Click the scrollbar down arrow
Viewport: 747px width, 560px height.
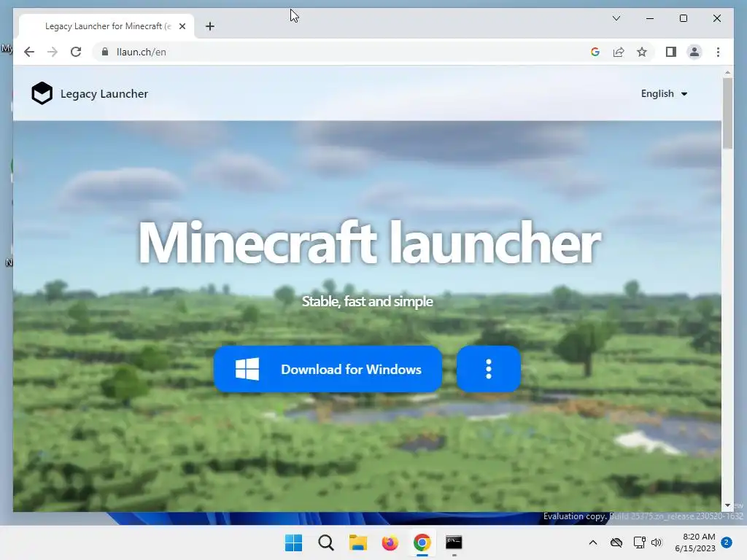[x=727, y=505]
